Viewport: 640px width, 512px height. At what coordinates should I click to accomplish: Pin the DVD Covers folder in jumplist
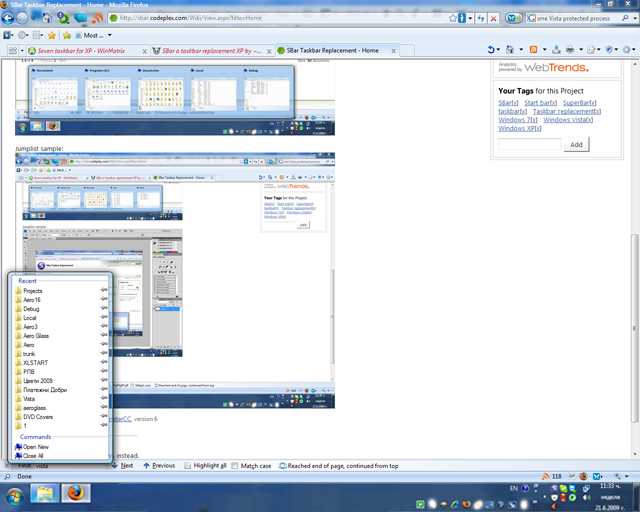(104, 416)
